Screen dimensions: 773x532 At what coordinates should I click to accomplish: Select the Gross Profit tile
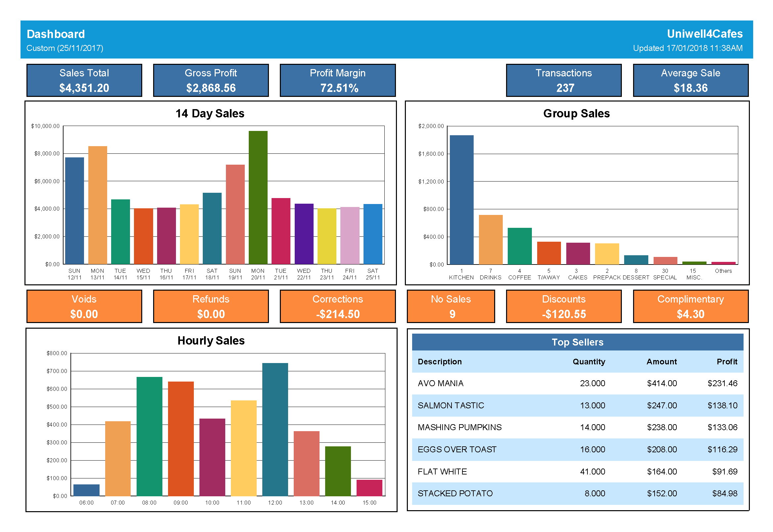(x=211, y=80)
